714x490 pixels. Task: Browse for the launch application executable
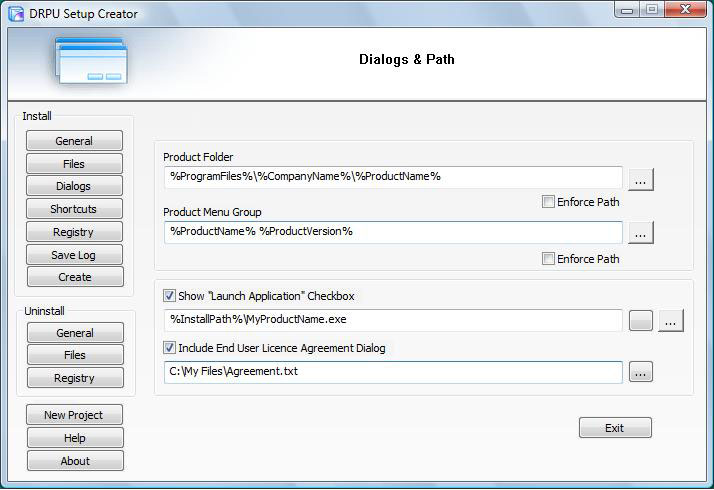[671, 321]
